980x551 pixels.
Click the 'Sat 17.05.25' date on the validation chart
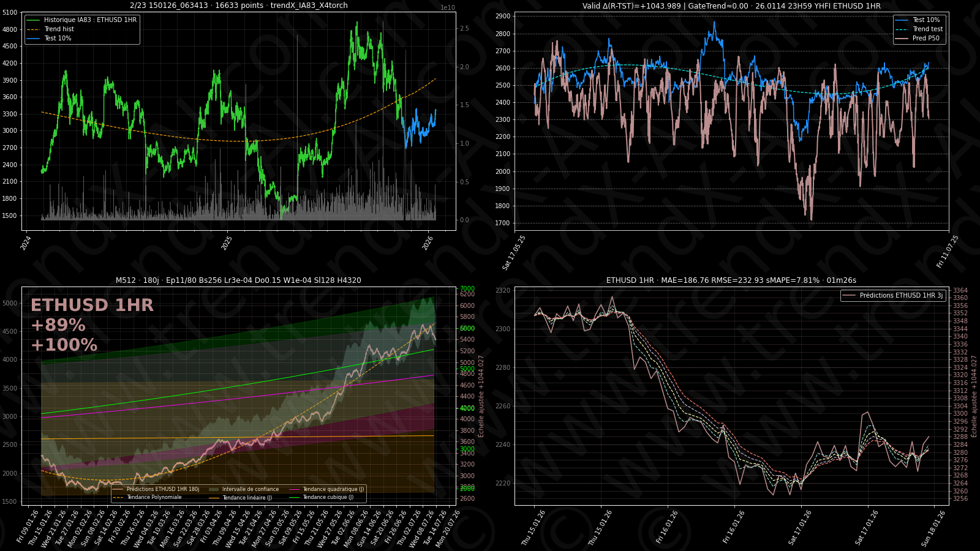coord(514,252)
